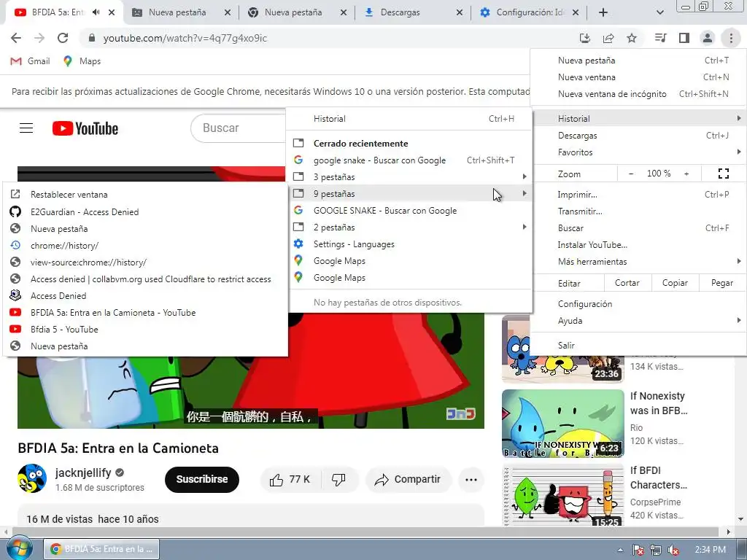Click the install app icon in address bar
The width and height of the screenshot is (747, 560).
[x=584, y=38]
